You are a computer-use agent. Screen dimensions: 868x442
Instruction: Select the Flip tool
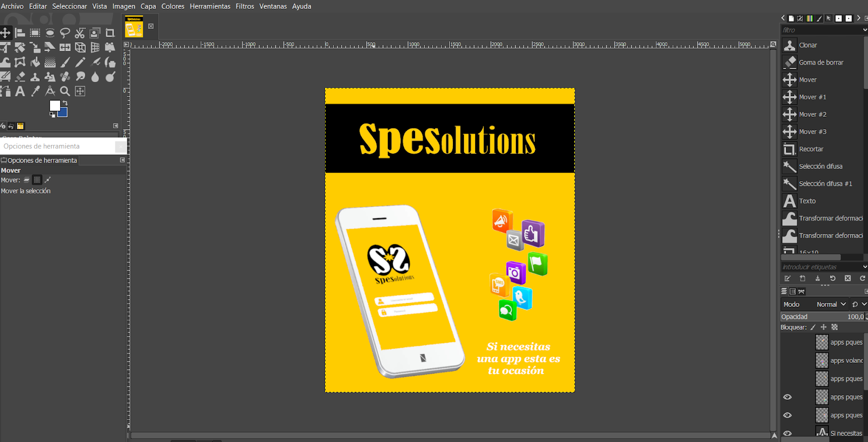click(65, 47)
